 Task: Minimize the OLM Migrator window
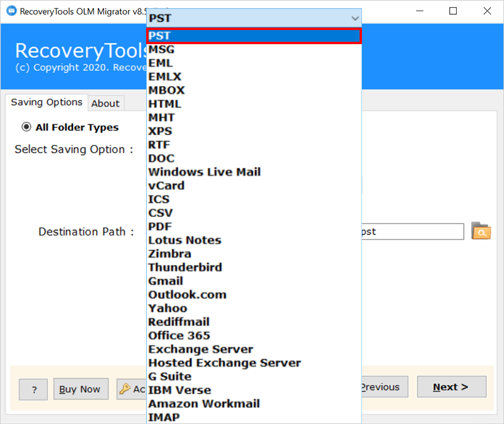click(420, 11)
